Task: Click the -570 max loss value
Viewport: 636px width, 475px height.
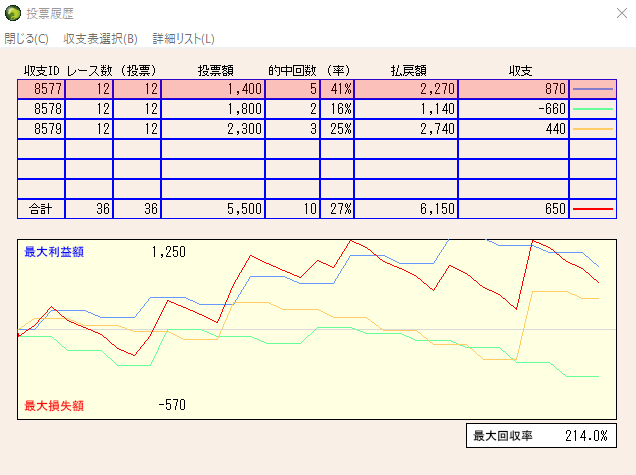Action: 172,405
